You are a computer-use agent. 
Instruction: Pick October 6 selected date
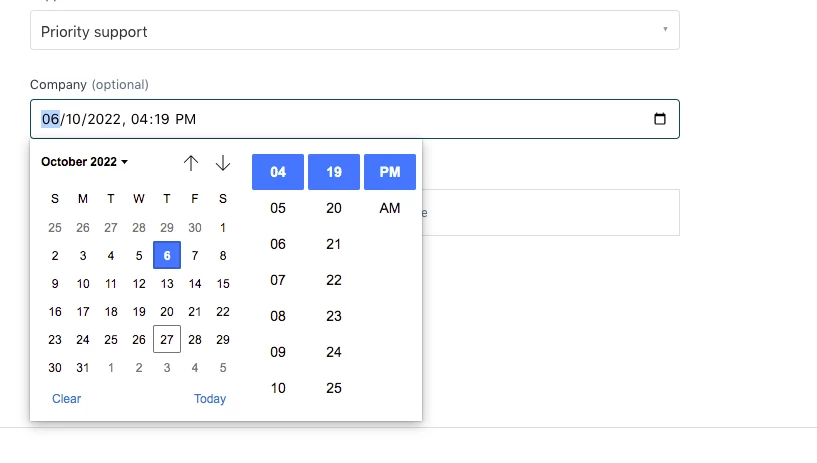(x=167, y=255)
